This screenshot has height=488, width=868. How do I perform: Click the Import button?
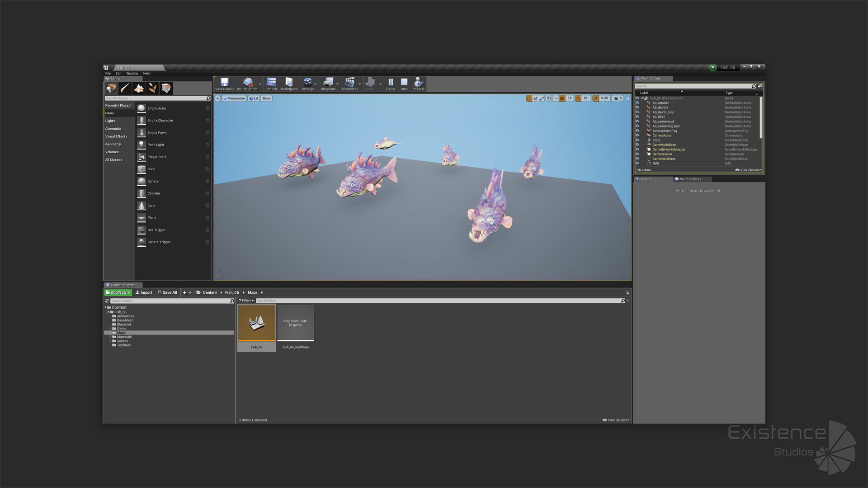coord(144,292)
